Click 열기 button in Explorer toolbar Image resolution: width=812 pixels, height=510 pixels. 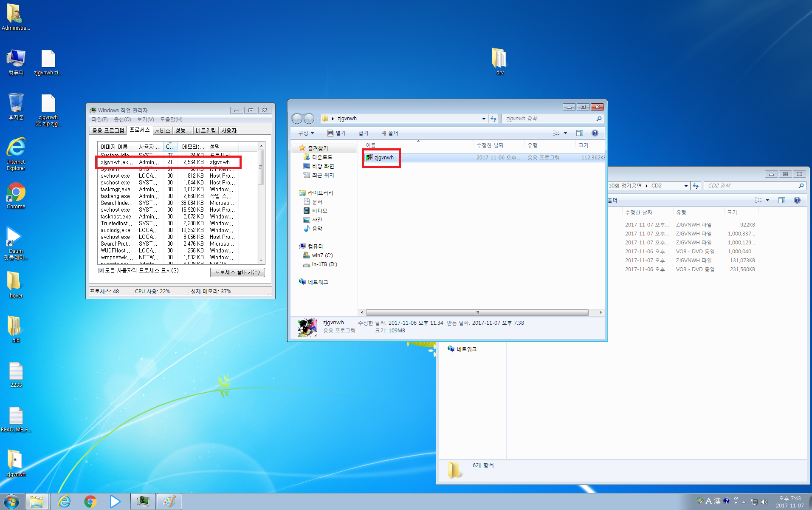click(x=336, y=133)
